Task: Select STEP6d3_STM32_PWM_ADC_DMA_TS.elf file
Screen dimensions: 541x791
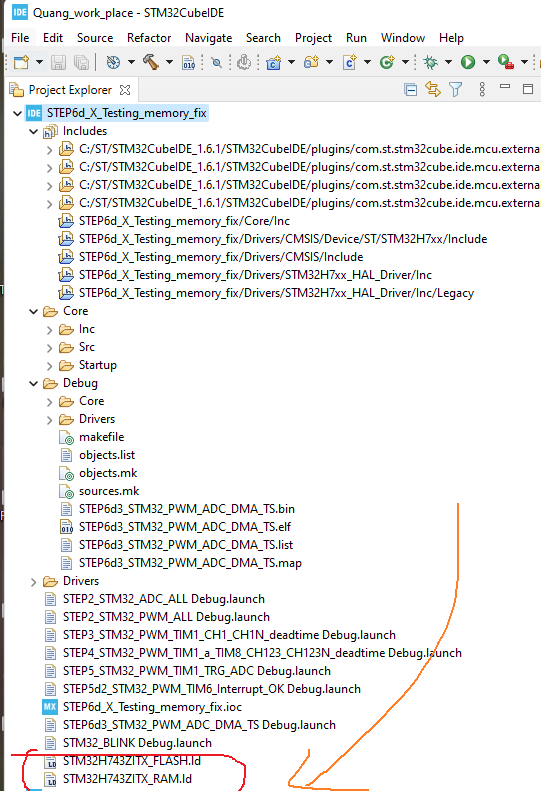Action: point(185,527)
